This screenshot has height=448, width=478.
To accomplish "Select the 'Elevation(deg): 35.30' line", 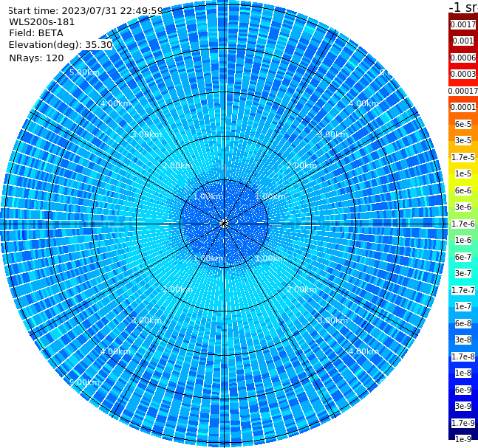I will pos(61,45).
